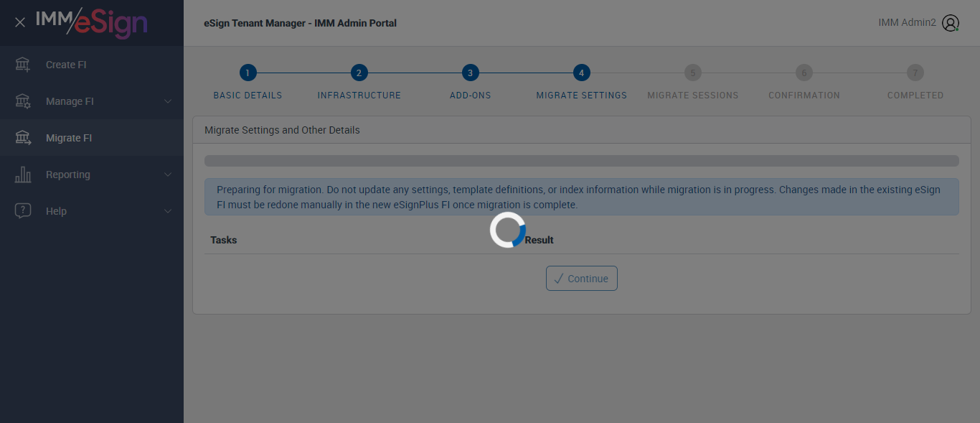Select step 7 circle
This screenshot has width=980, height=423.
(x=915, y=73)
